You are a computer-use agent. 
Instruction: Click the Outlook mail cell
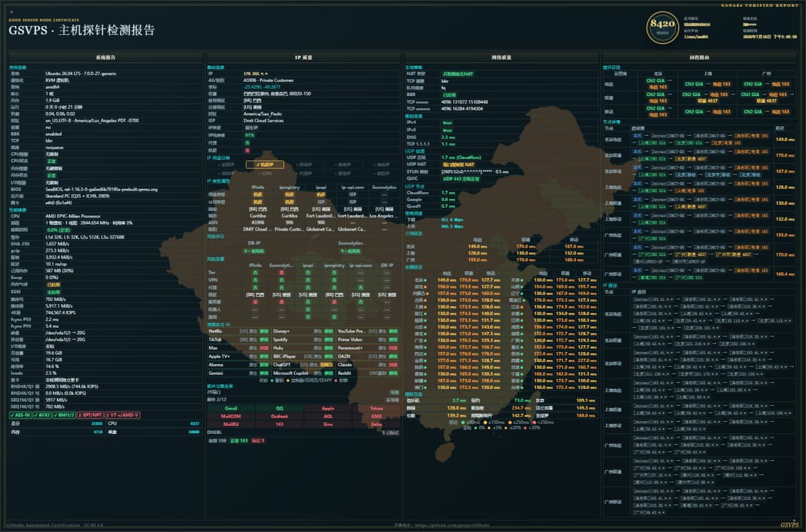[279, 416]
